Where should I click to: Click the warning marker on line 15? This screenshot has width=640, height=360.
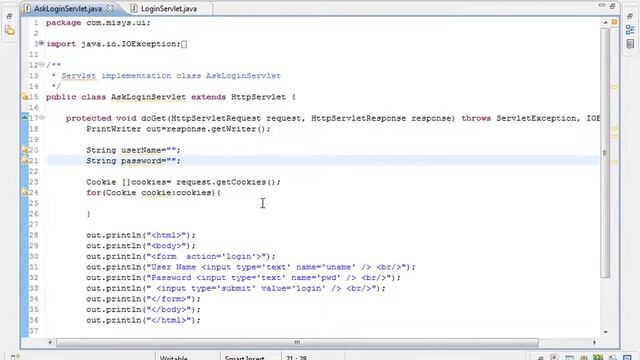25,97
